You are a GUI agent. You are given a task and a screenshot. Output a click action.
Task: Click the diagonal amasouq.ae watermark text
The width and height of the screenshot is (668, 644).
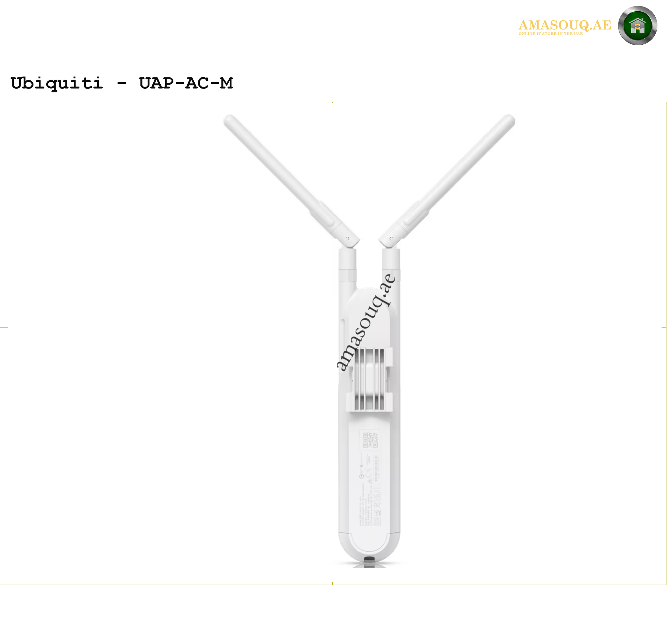coord(366,322)
